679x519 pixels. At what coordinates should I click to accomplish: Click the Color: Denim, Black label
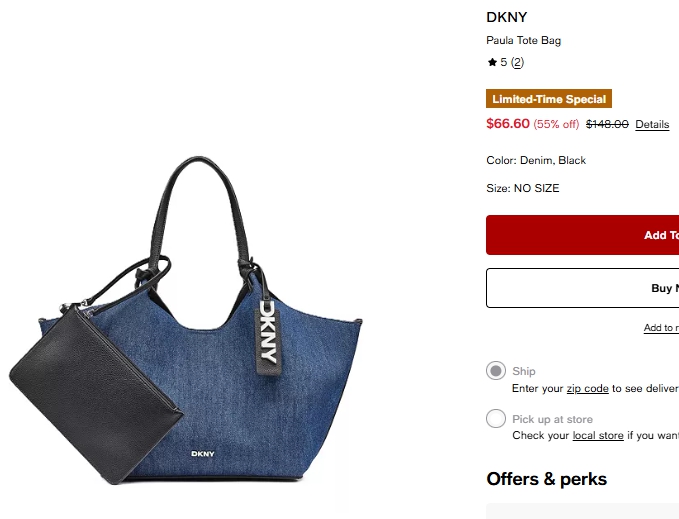536,161
